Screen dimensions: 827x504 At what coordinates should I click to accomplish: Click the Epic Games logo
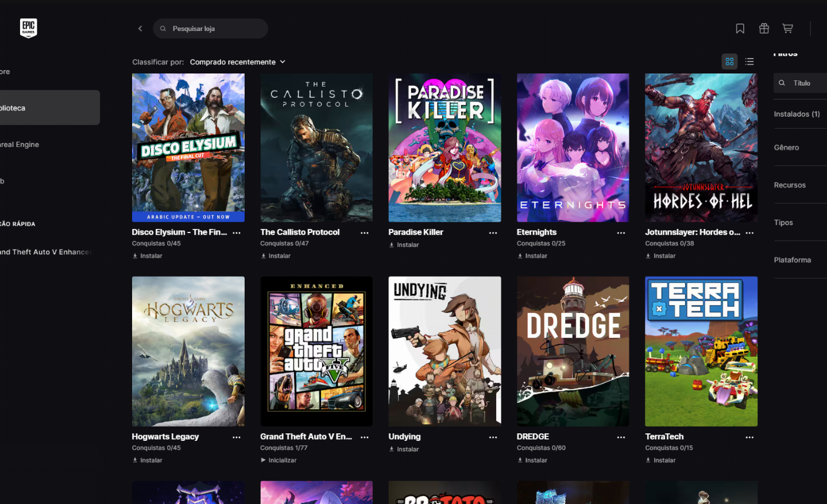click(x=28, y=28)
